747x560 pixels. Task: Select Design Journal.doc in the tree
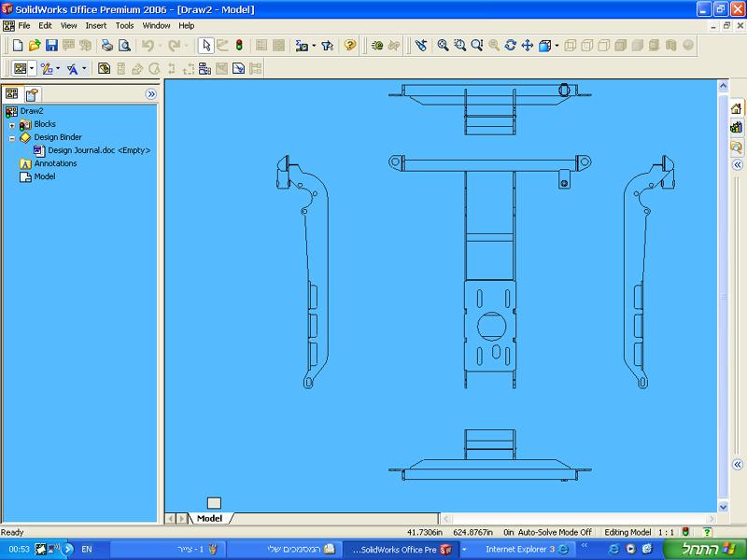click(98, 150)
